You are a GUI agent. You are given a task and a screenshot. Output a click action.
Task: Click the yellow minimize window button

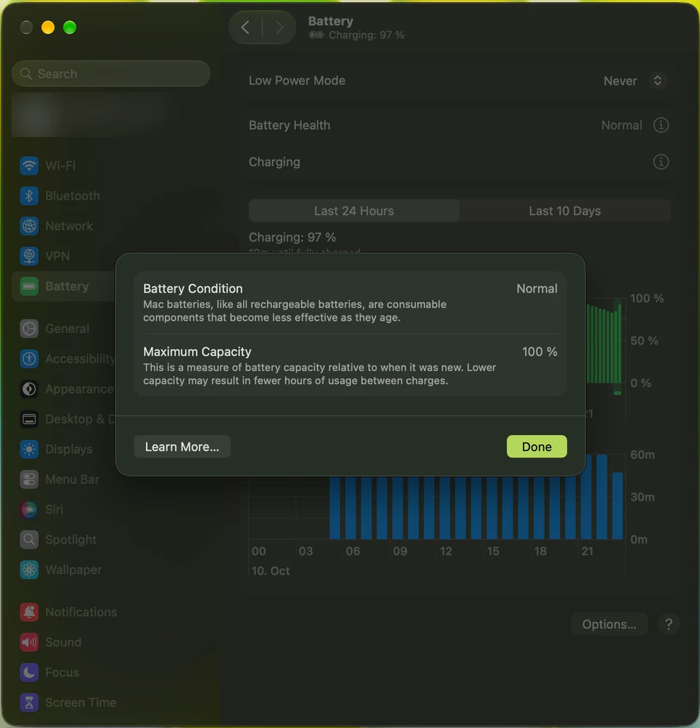[48, 28]
